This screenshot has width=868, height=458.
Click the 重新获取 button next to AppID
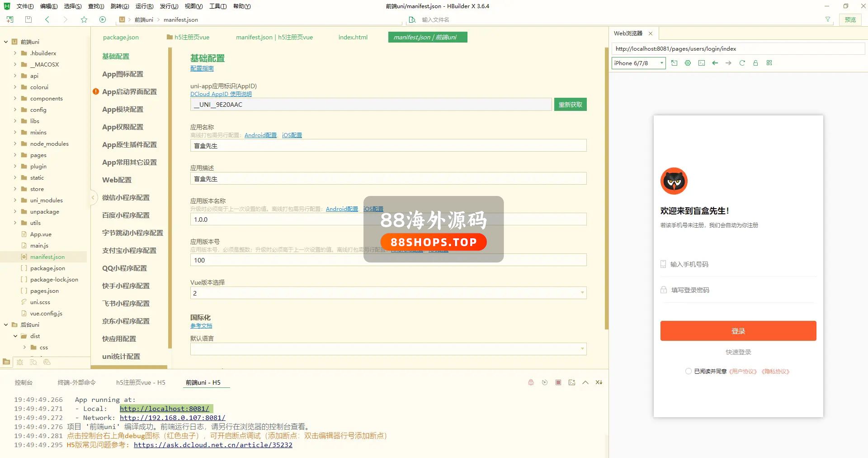tap(570, 105)
